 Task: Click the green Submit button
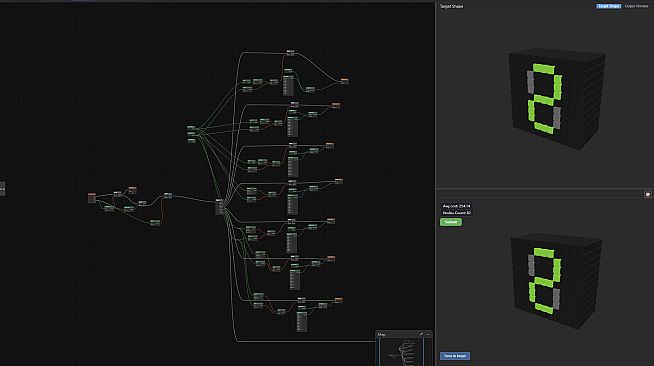tap(451, 222)
